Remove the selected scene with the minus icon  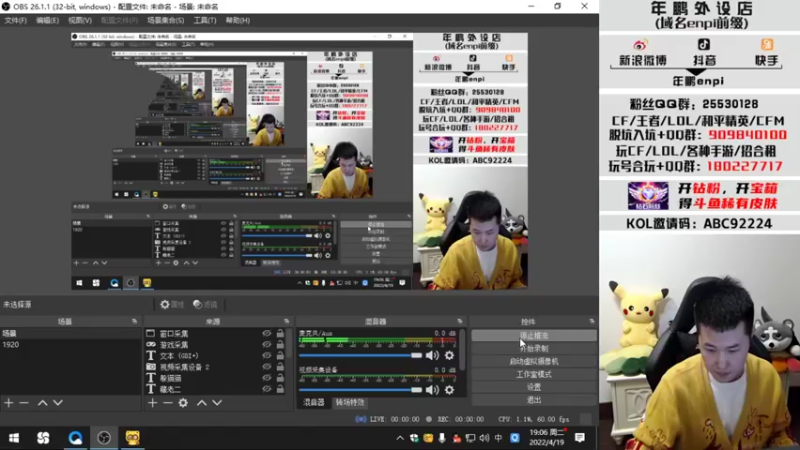(x=24, y=403)
